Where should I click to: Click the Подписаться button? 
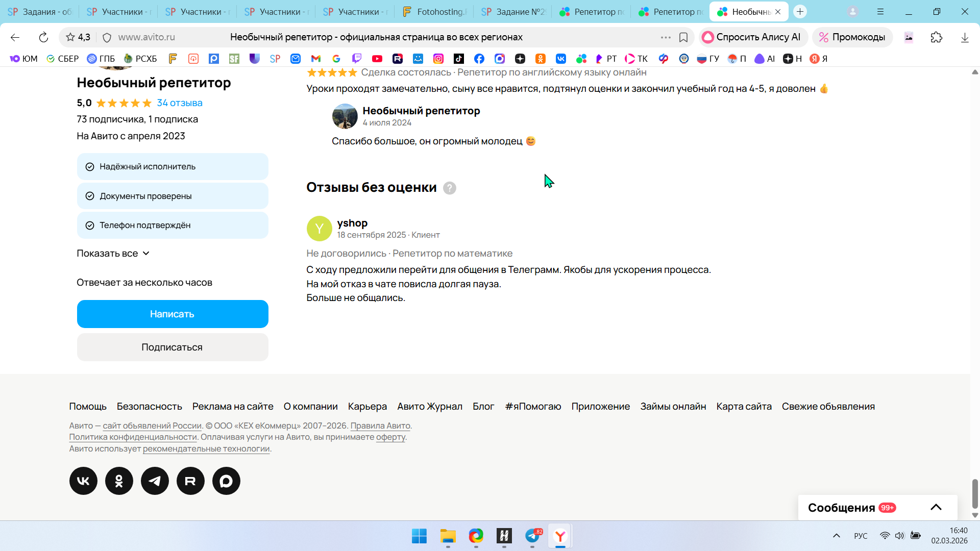(173, 347)
